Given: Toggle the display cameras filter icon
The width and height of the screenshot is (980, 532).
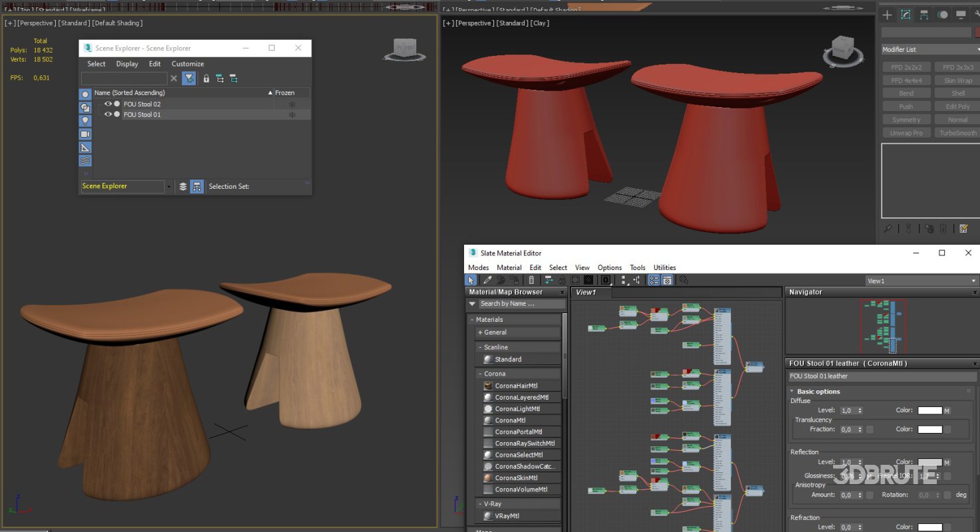Looking at the screenshot, I should (84, 134).
